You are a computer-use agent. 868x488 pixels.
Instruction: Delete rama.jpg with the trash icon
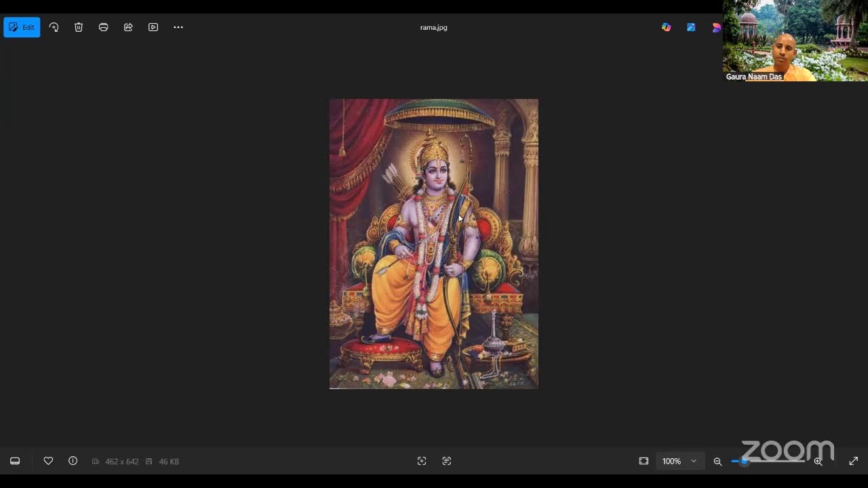79,27
